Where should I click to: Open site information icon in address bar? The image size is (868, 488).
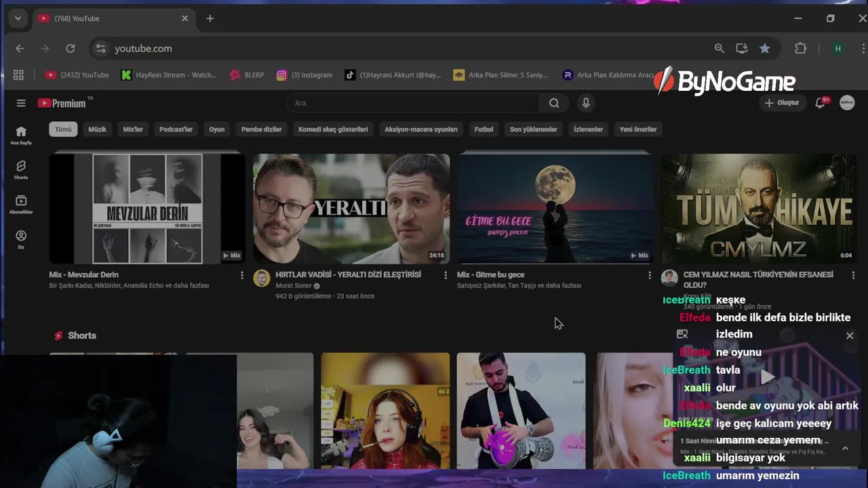point(101,48)
